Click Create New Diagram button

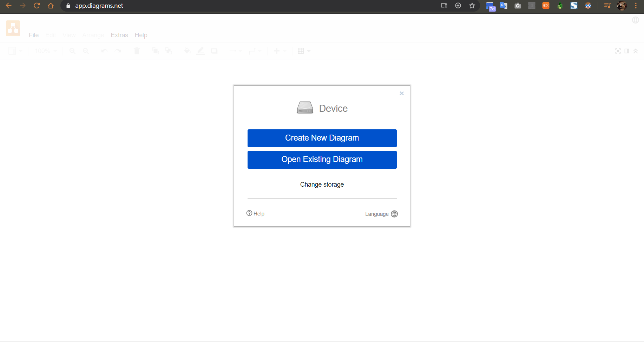click(x=322, y=138)
